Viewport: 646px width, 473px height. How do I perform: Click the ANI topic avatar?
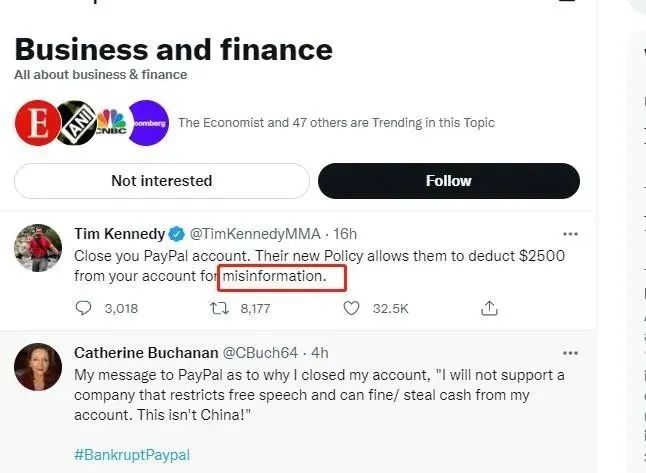72,123
